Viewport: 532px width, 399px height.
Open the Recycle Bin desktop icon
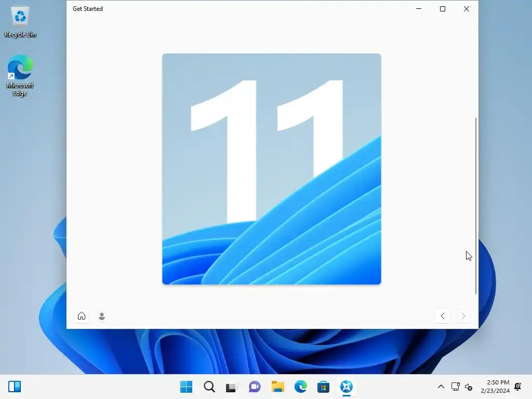pos(20,22)
